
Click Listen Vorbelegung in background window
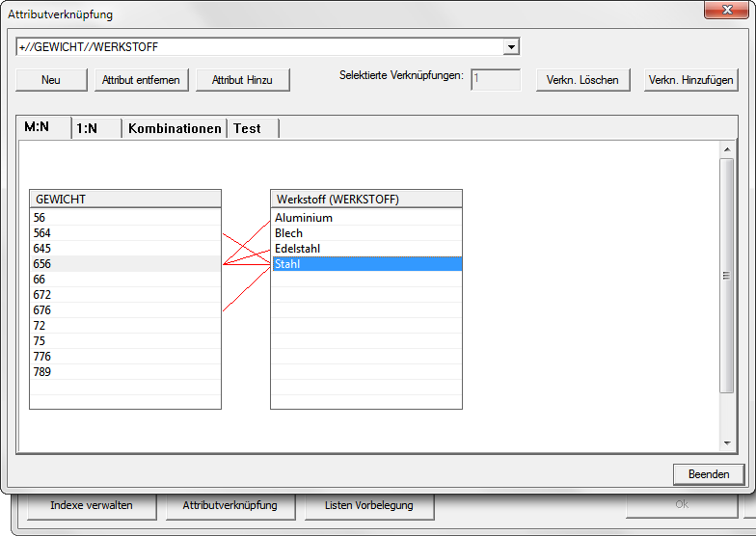tap(368, 505)
